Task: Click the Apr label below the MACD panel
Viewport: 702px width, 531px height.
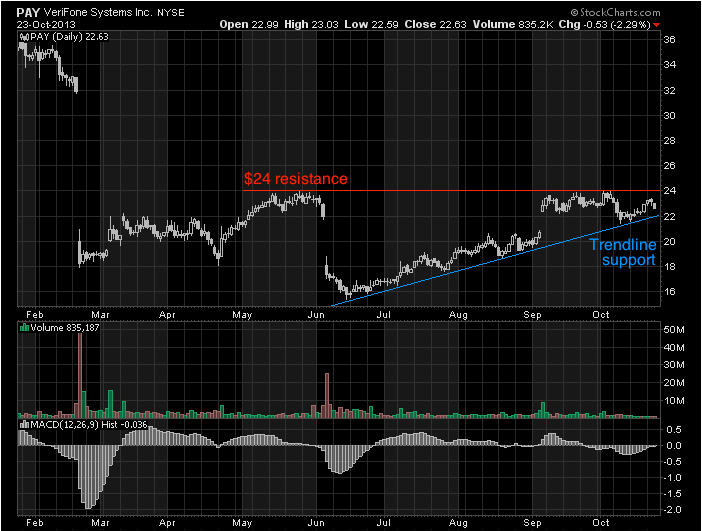Action: 167,522
